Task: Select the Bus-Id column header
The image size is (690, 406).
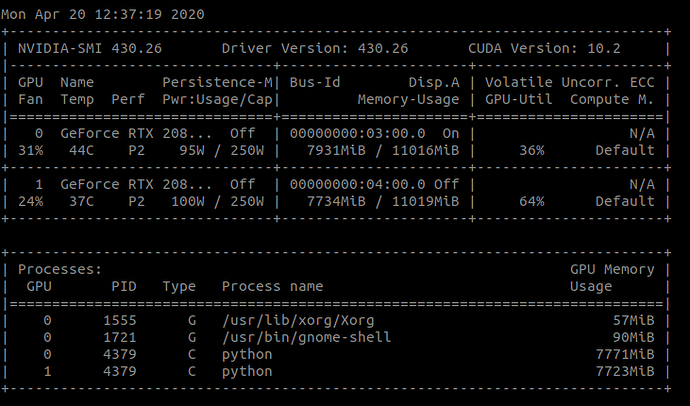Action: pos(316,82)
